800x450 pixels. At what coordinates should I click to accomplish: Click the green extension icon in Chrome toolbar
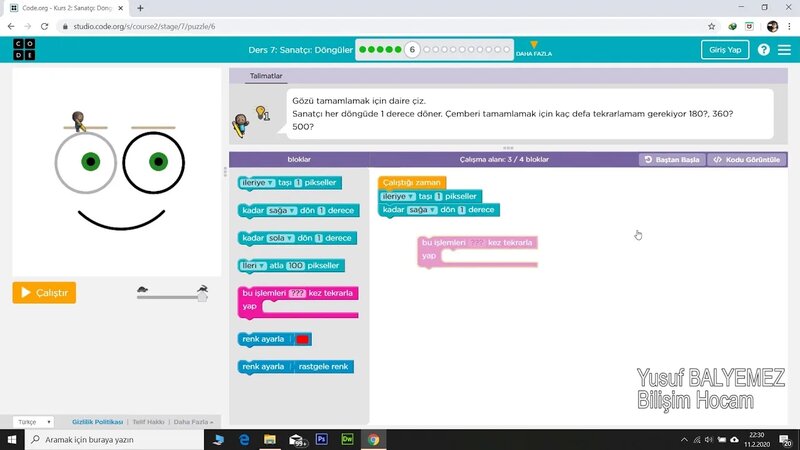tap(732, 27)
